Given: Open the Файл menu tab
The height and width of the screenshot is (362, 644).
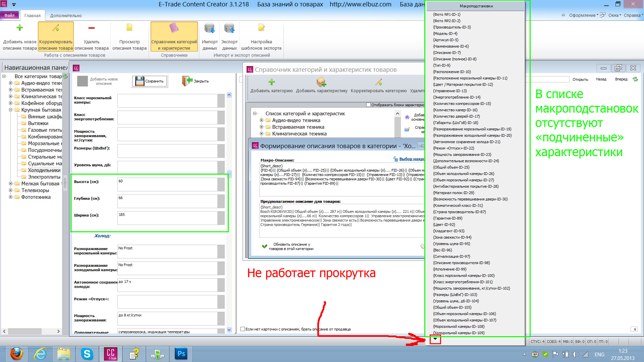Looking at the screenshot, I should point(9,15).
